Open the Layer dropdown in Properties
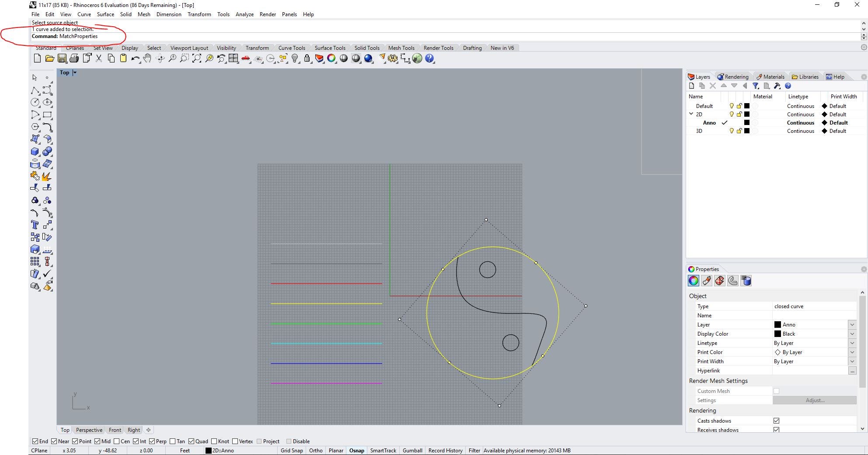The height and width of the screenshot is (455, 868). pyautogui.click(x=852, y=324)
